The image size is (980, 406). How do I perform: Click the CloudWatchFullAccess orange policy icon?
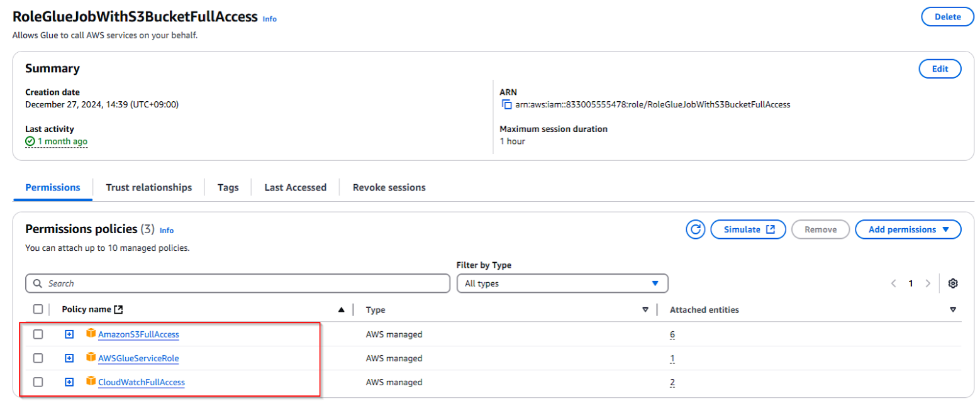(x=91, y=381)
